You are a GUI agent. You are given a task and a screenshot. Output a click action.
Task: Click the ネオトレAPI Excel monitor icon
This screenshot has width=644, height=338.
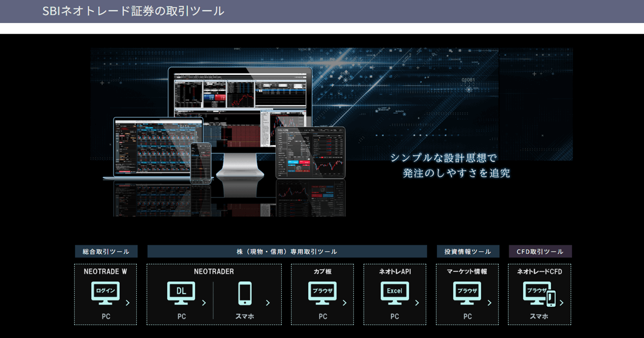(x=394, y=293)
